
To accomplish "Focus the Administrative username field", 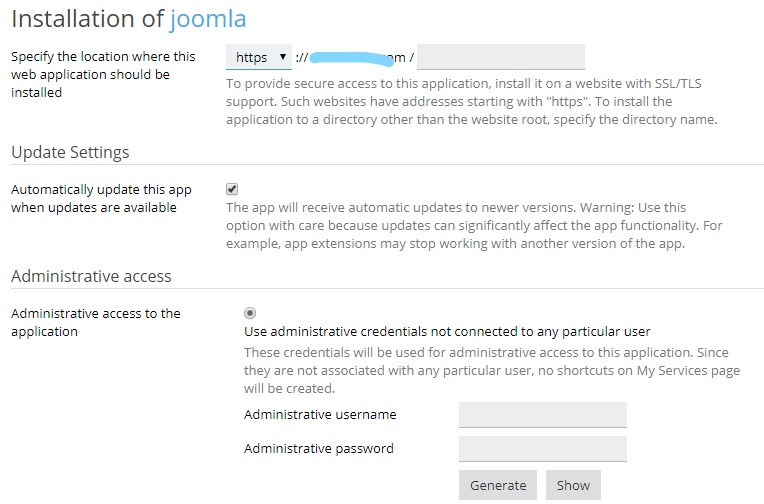I will [542, 415].
